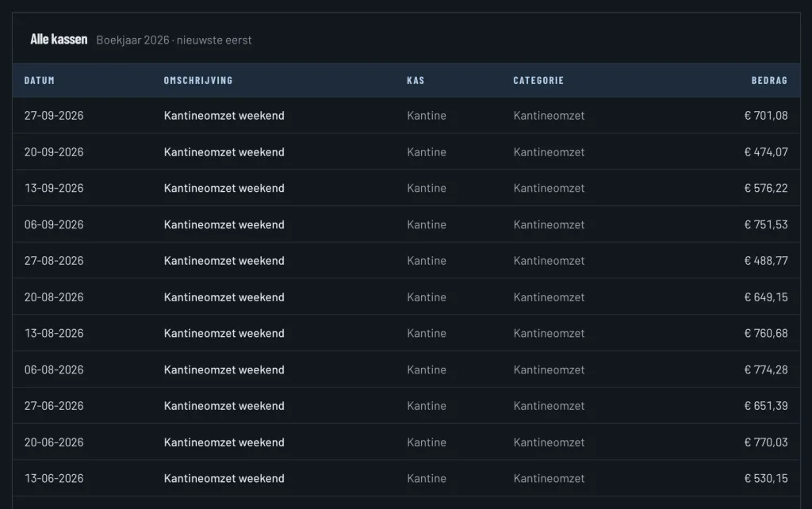Select the date 20-09-2026
Image resolution: width=812 pixels, height=509 pixels.
coord(54,151)
